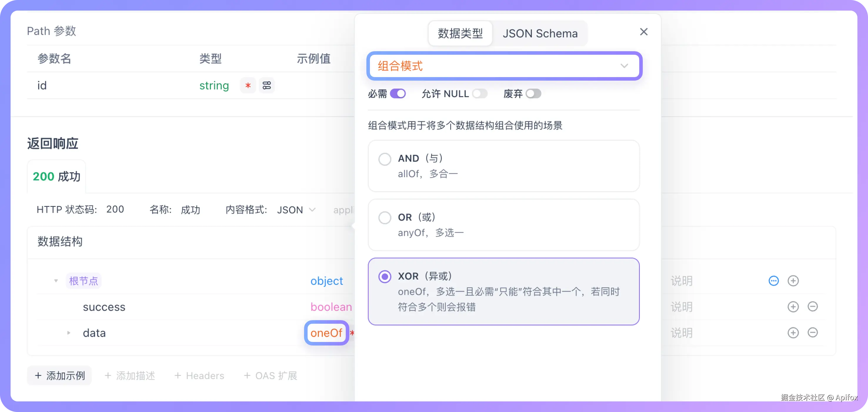Click the 添加示例 button
Image resolution: width=868 pixels, height=412 pixels.
coord(59,375)
